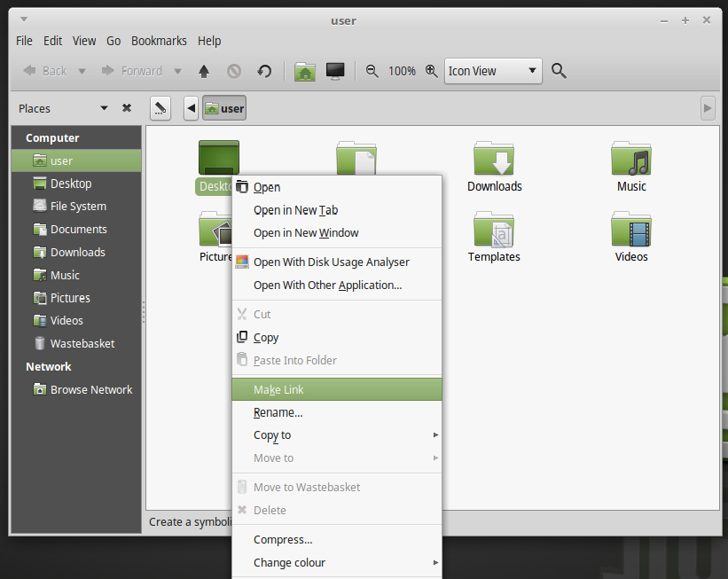
Task: Close the sidebar with the X button
Action: [126, 107]
